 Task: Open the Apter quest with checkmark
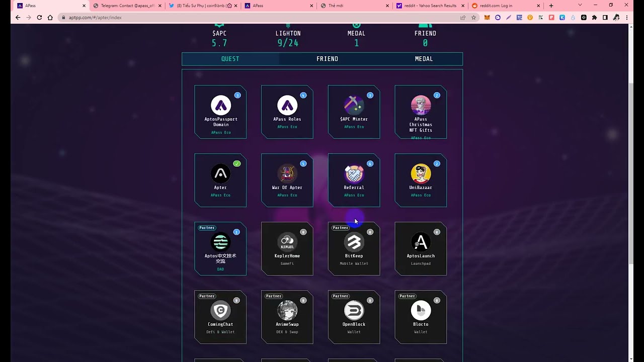(x=220, y=180)
